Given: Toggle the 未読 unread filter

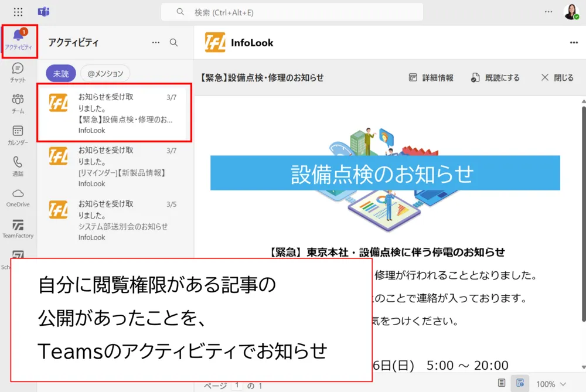Looking at the screenshot, I should (61, 74).
